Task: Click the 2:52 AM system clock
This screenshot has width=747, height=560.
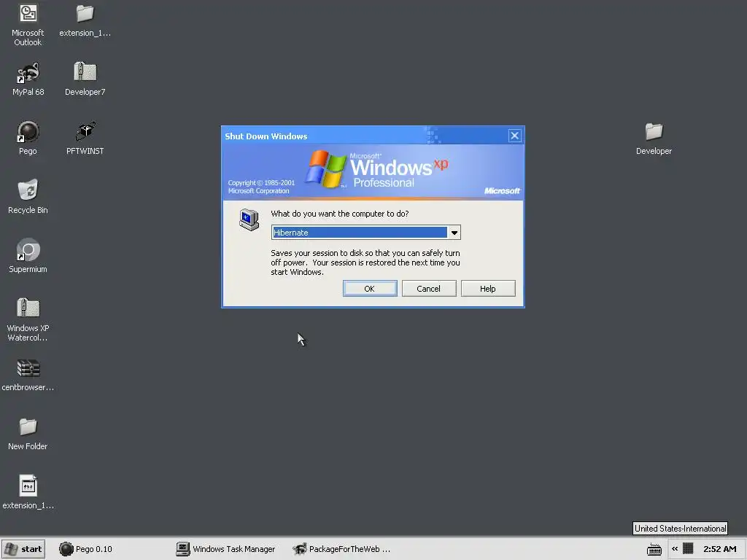Action: point(719,549)
